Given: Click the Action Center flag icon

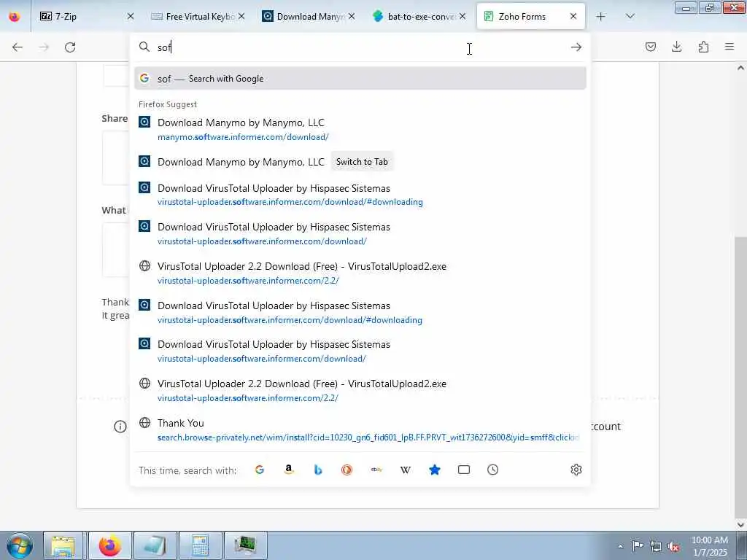Looking at the screenshot, I should pyautogui.click(x=638, y=546).
